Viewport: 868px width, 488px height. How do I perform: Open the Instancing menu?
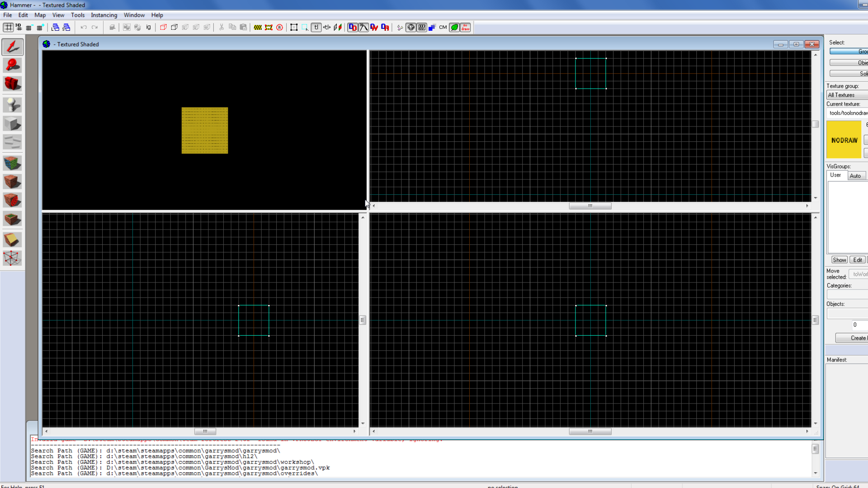(x=104, y=15)
